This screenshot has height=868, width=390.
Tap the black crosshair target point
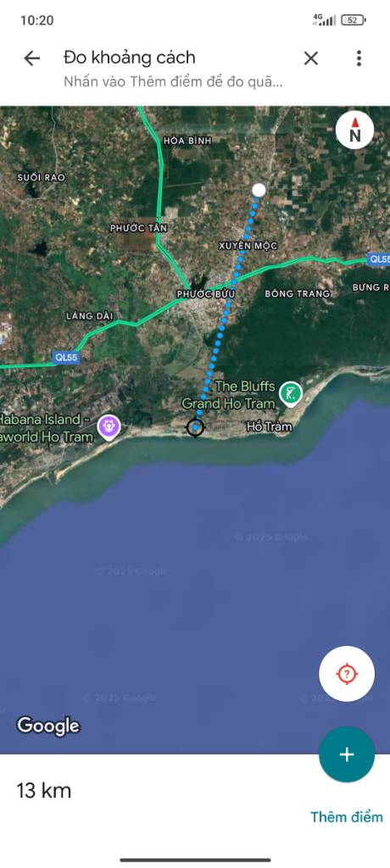[195, 427]
